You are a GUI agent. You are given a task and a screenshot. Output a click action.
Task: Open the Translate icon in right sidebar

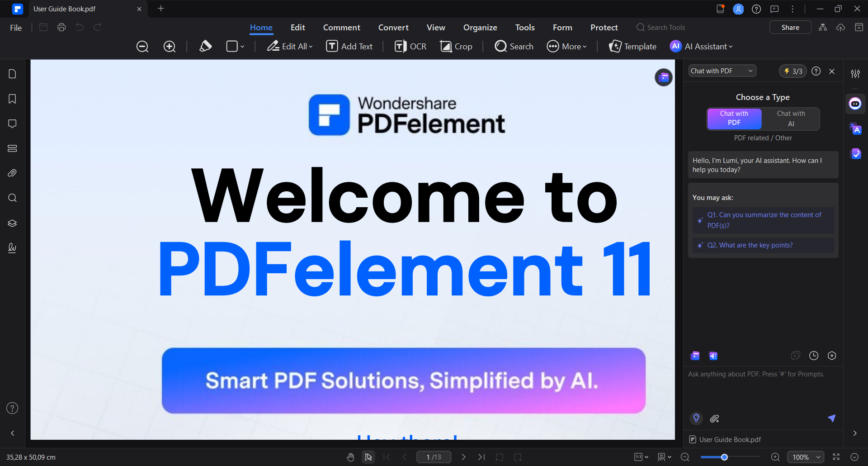tap(855, 129)
